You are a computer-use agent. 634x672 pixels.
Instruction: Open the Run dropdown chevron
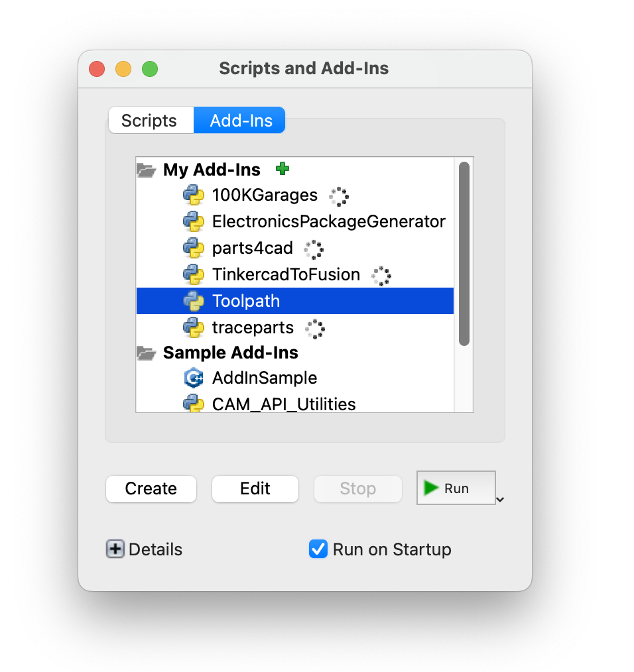click(x=501, y=498)
